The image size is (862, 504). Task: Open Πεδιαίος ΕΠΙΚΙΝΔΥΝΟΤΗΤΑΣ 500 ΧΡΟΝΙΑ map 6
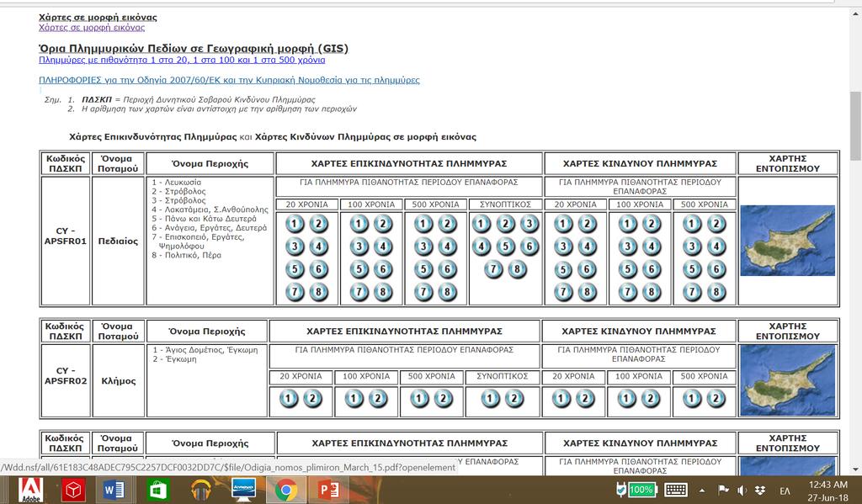click(x=448, y=268)
